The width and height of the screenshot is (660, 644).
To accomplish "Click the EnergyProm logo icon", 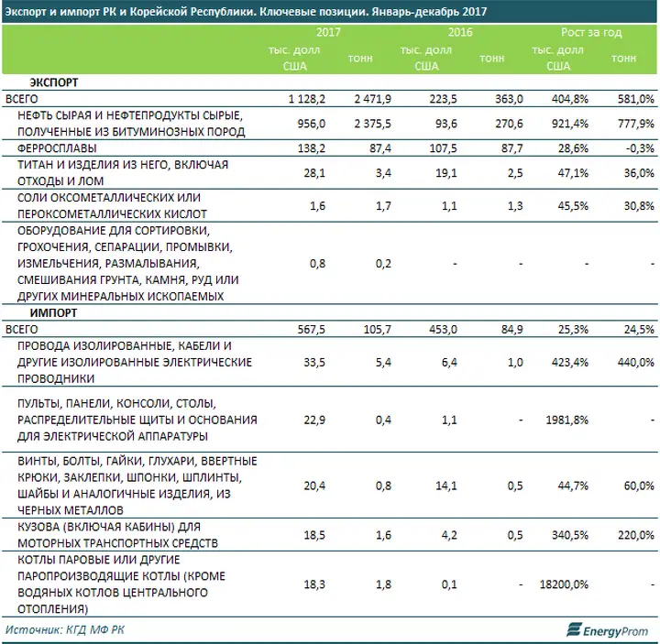I will [x=574, y=630].
